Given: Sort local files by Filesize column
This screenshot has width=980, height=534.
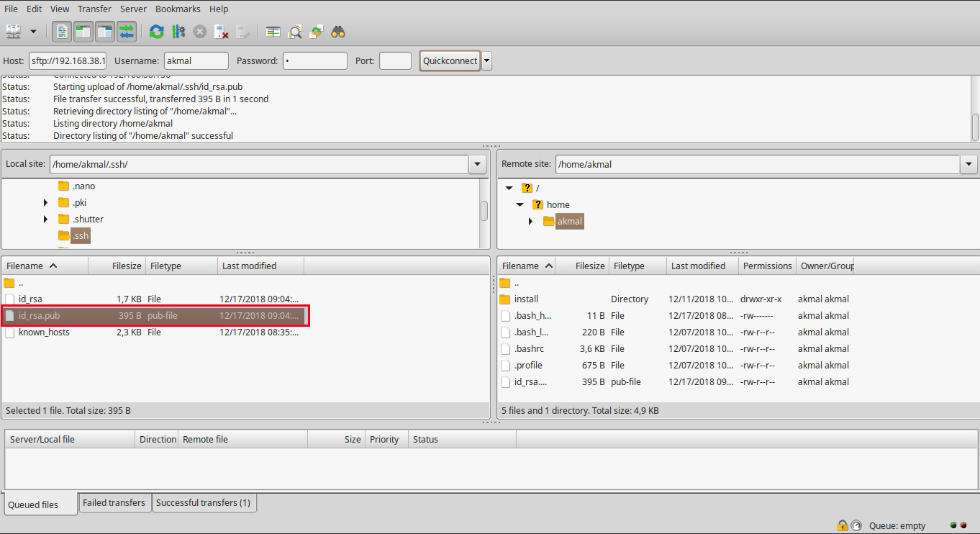Looking at the screenshot, I should pos(117,266).
